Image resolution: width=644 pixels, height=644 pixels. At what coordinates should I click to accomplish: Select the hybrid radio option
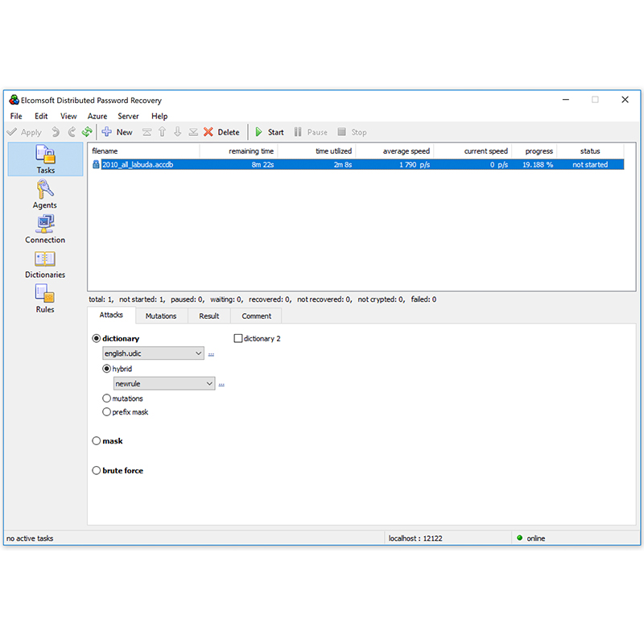(106, 369)
